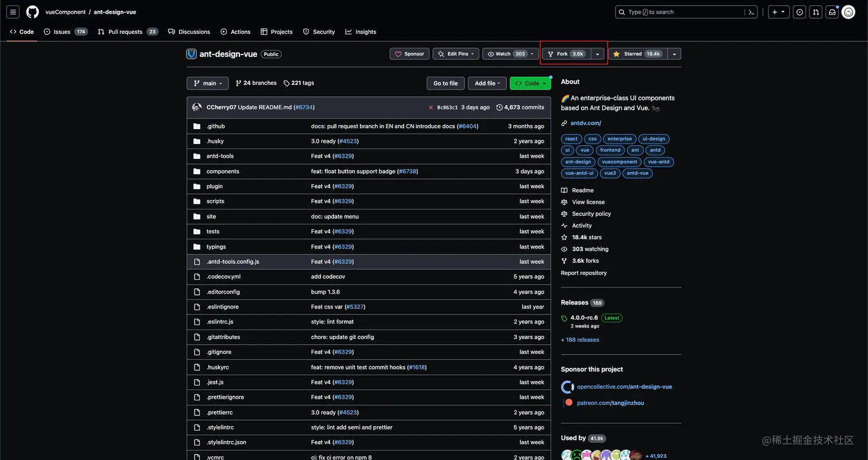Click the .codecov.yml file icon
Viewport: 868px width, 460px height.
pyautogui.click(x=197, y=276)
